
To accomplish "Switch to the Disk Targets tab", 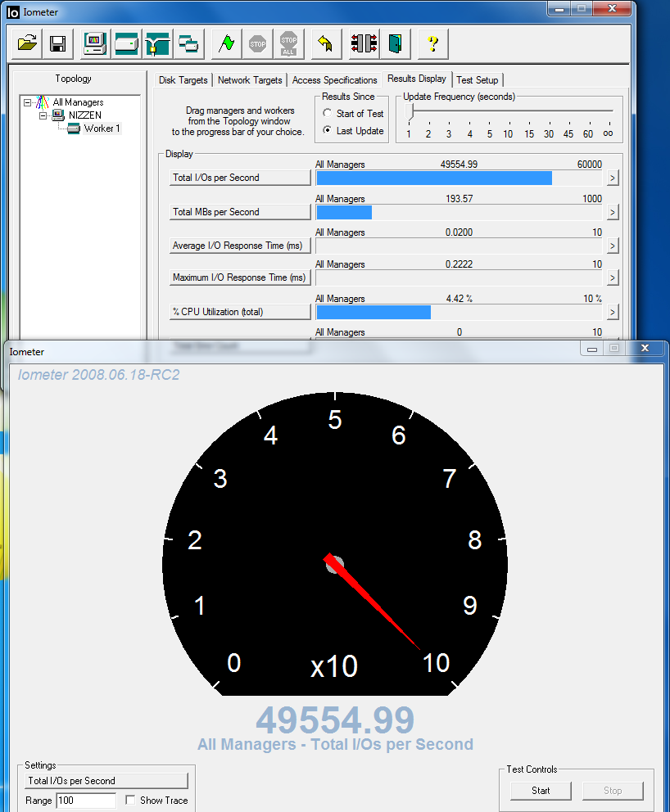I will [x=183, y=80].
